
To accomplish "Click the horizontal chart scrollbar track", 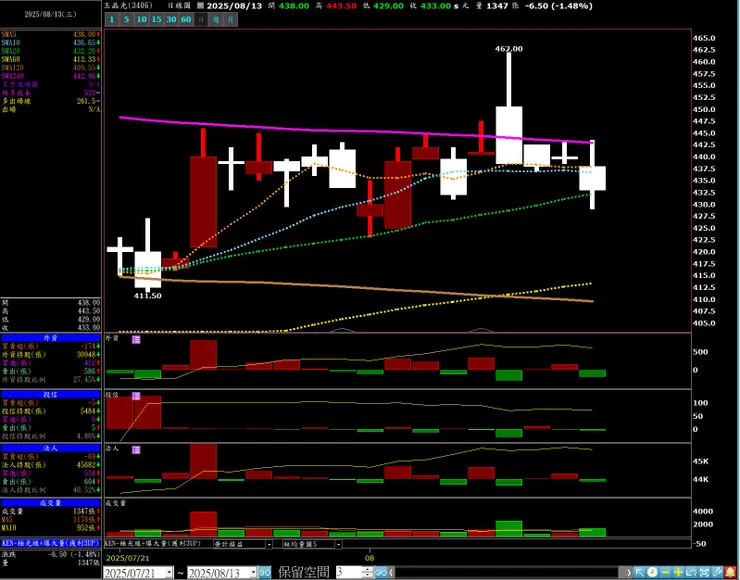I will pyautogui.click(x=507, y=573).
